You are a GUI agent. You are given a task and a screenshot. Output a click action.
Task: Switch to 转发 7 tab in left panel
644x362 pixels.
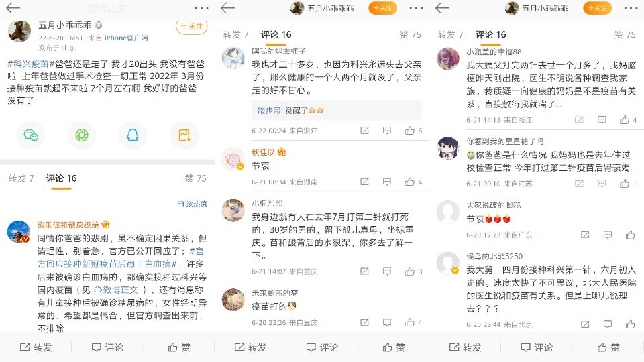21,178
